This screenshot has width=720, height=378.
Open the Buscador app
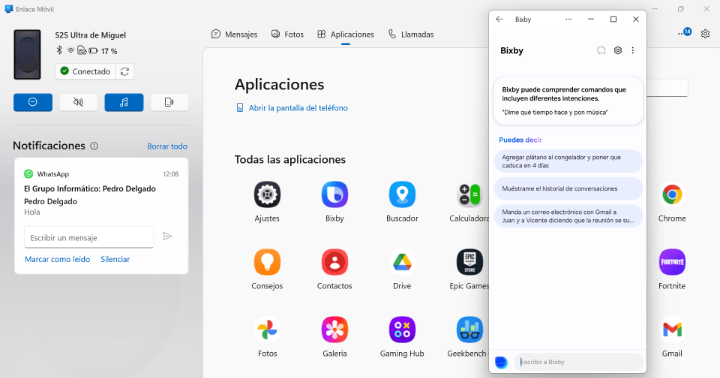(402, 195)
